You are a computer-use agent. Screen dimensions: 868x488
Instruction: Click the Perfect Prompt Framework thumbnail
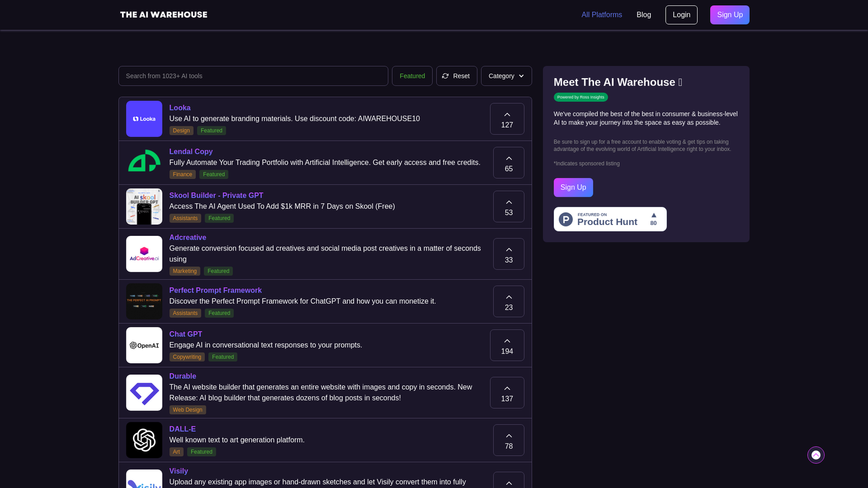[144, 301]
